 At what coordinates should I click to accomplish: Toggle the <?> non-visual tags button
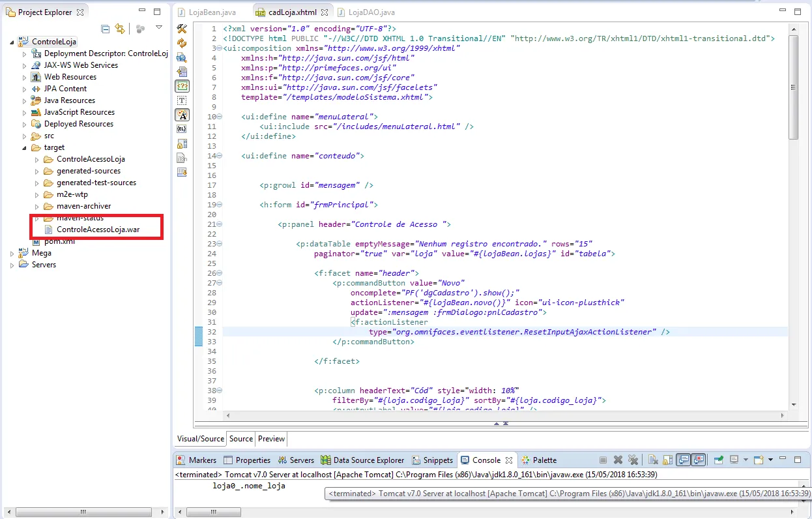click(182, 86)
